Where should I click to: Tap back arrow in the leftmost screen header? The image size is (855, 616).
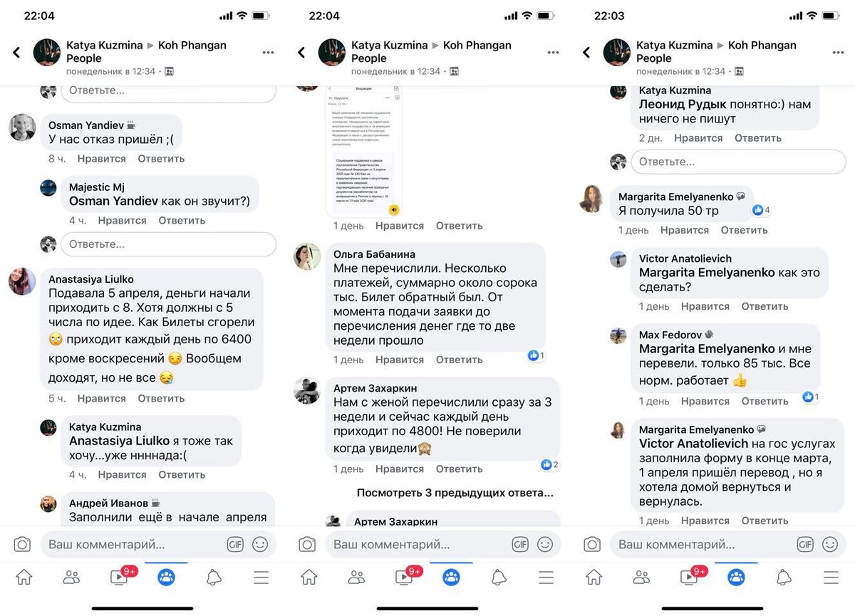16,53
